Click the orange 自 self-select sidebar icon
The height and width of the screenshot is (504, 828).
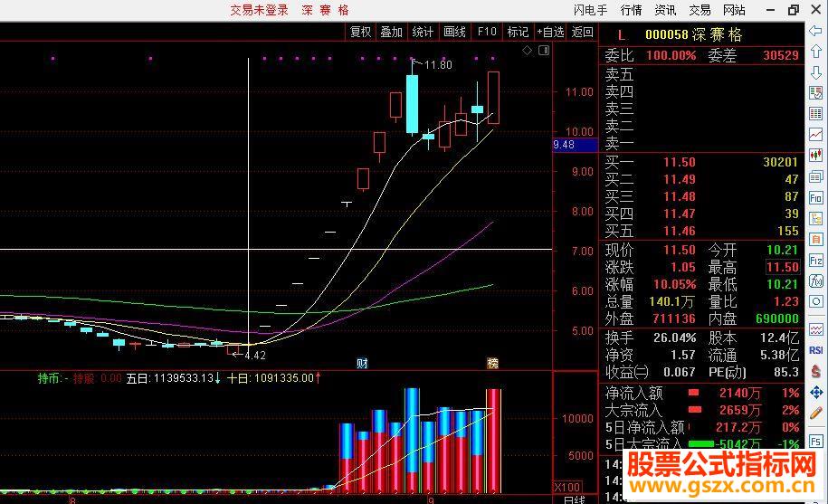tap(816, 239)
